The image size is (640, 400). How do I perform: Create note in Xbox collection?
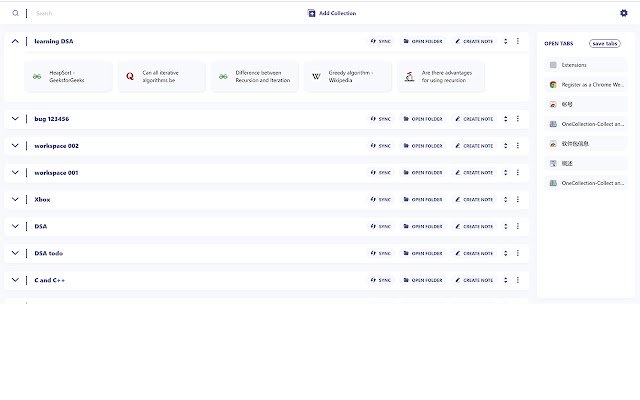tap(474, 200)
